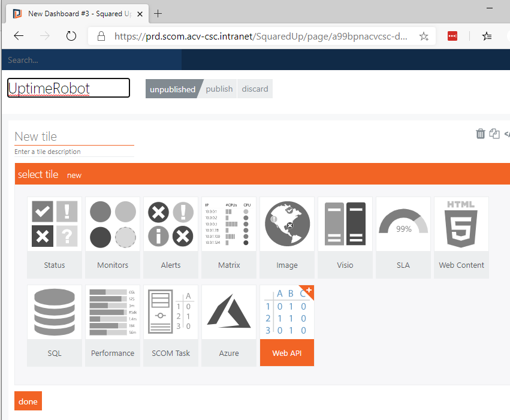510x420 pixels.
Task: View site security padlock info
Action: 101,36
